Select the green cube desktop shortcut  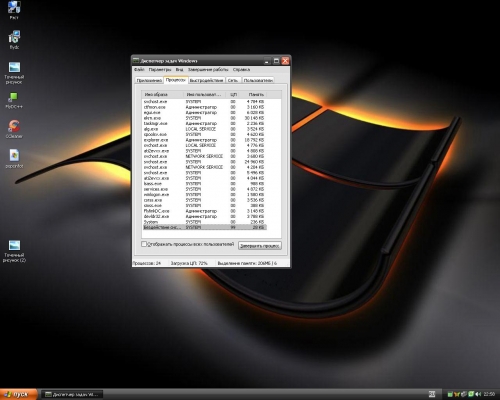pos(14,100)
